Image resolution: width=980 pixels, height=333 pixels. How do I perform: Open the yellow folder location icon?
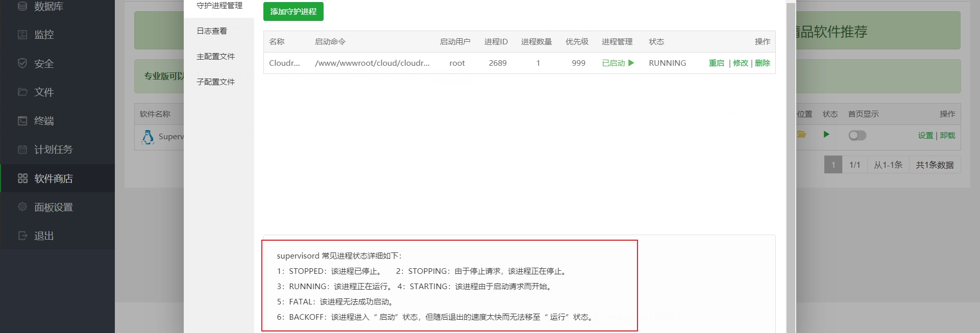point(802,135)
